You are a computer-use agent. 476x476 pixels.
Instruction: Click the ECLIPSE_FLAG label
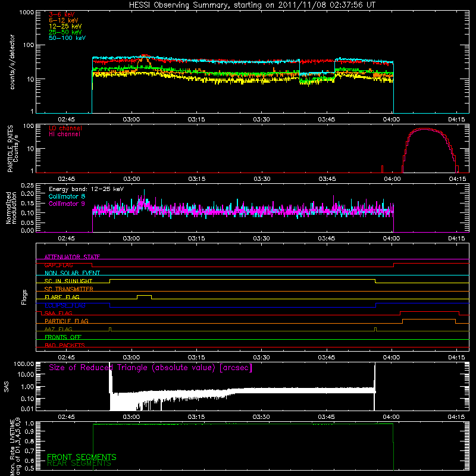65,305
